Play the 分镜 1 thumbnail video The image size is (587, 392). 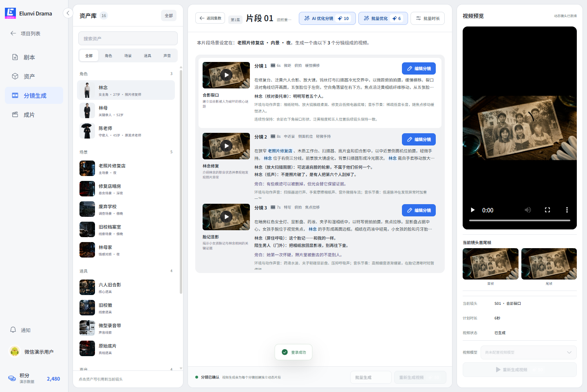[226, 75]
